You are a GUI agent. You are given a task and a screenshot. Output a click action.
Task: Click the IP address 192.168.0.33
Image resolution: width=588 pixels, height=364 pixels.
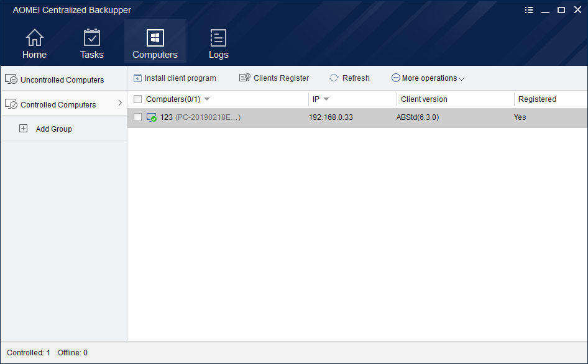[331, 117]
